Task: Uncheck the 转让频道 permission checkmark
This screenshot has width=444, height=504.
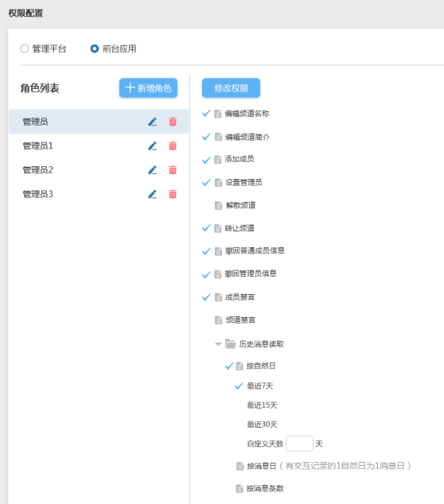Action: point(206,228)
